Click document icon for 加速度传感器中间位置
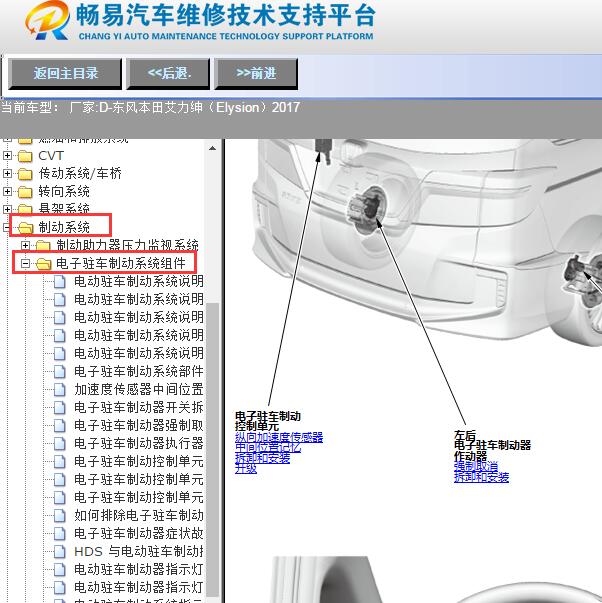 click(x=60, y=389)
